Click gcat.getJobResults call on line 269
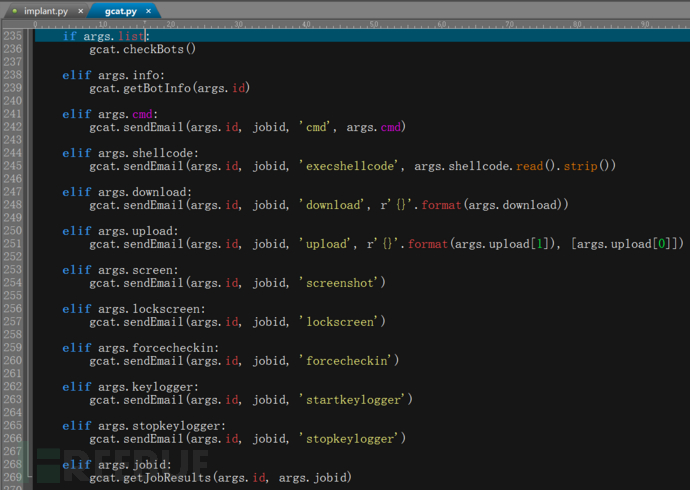 [220, 478]
